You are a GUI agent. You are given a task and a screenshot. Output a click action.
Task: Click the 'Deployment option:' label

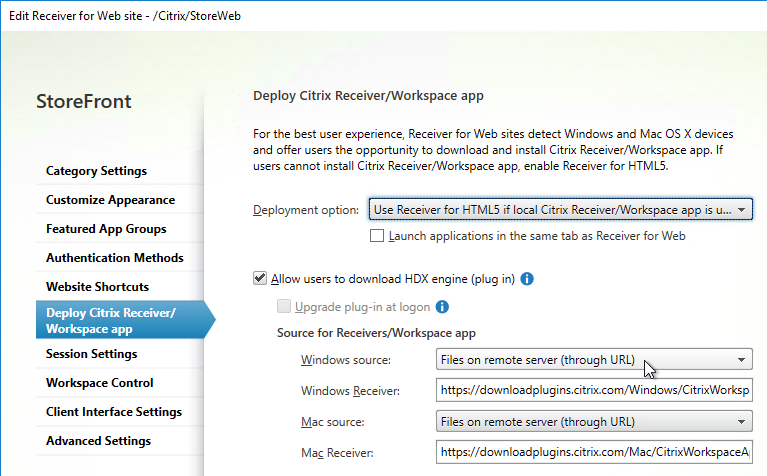click(306, 210)
